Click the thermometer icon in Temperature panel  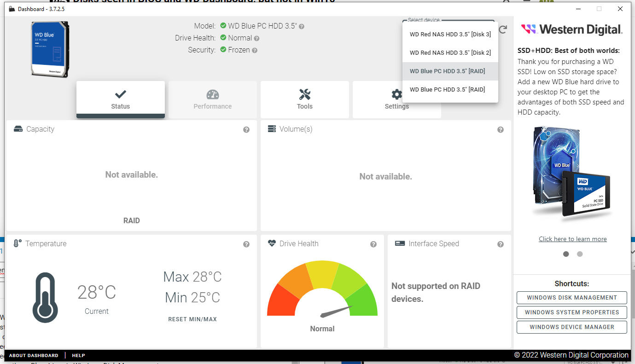(45, 297)
